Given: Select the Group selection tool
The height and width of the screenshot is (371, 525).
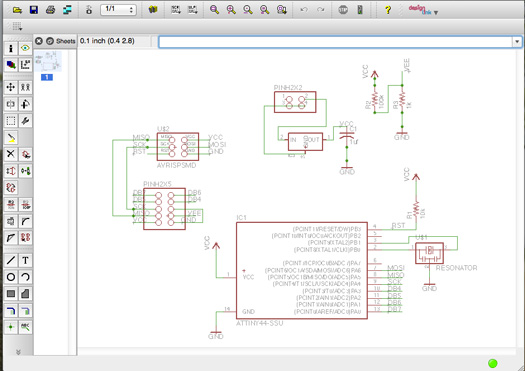Looking at the screenshot, I should (x=11, y=121).
